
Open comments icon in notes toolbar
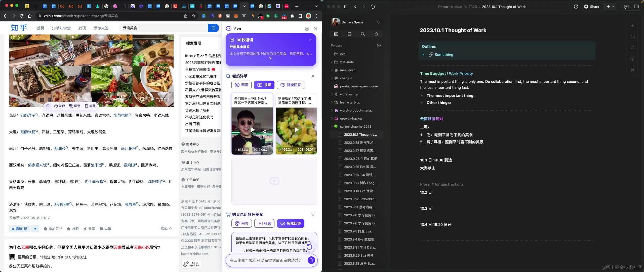click(x=626, y=7)
